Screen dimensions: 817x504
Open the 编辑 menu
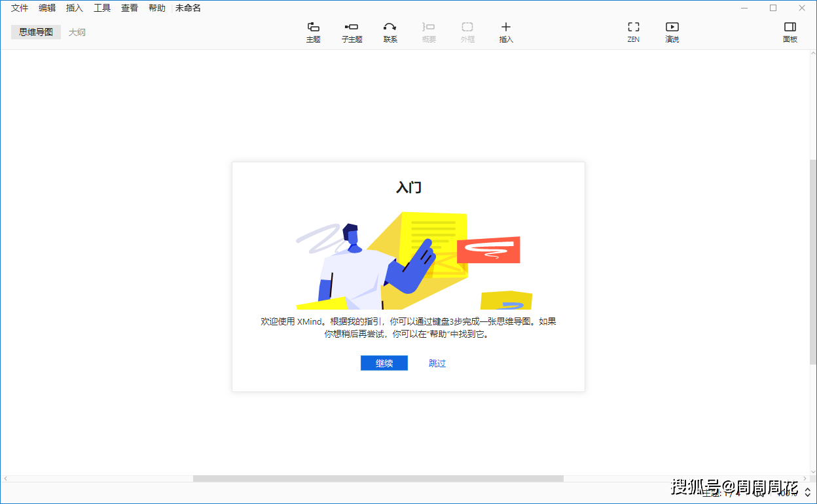(x=47, y=8)
